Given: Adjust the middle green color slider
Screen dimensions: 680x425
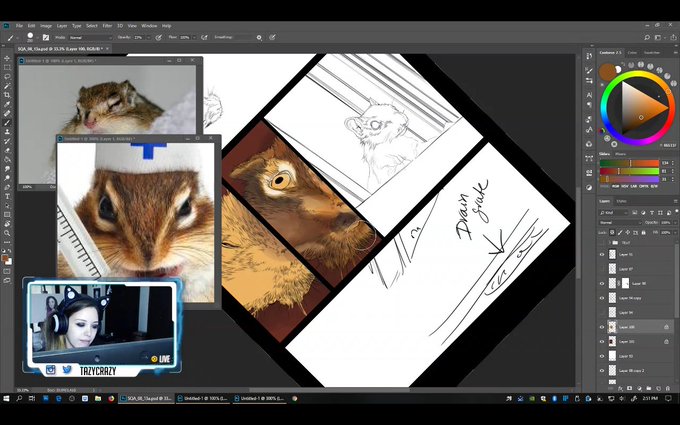Looking at the screenshot, I should 629,171.
